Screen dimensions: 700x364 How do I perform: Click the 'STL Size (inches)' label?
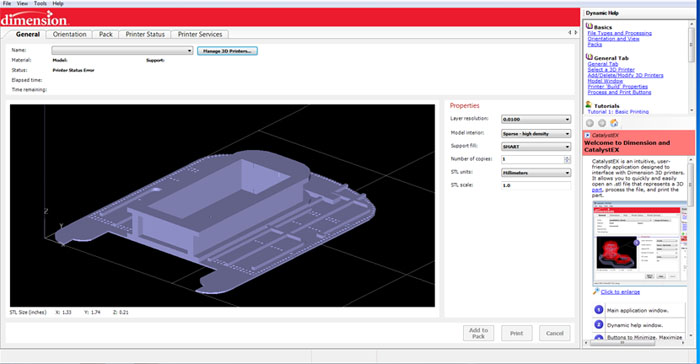click(28, 312)
